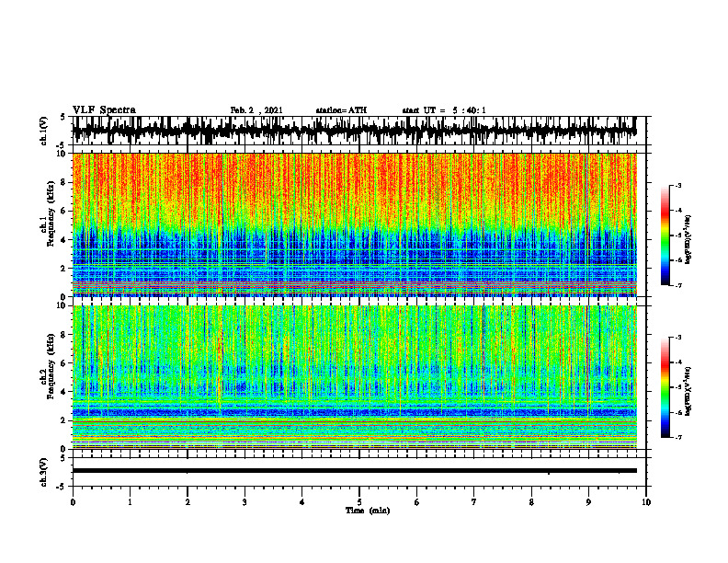The height and width of the screenshot is (563, 728).
Task: Click time axis tick label "1"
Action: tap(130, 502)
